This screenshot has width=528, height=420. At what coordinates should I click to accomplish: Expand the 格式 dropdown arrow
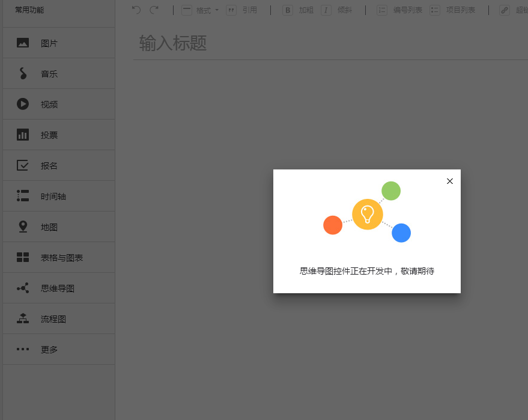[217, 10]
